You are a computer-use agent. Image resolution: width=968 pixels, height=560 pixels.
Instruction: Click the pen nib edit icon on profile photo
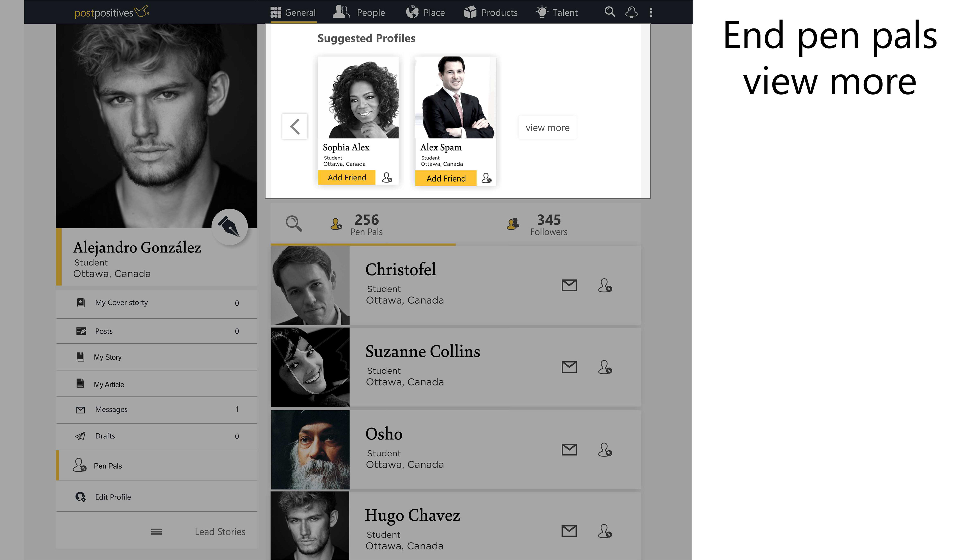click(229, 227)
